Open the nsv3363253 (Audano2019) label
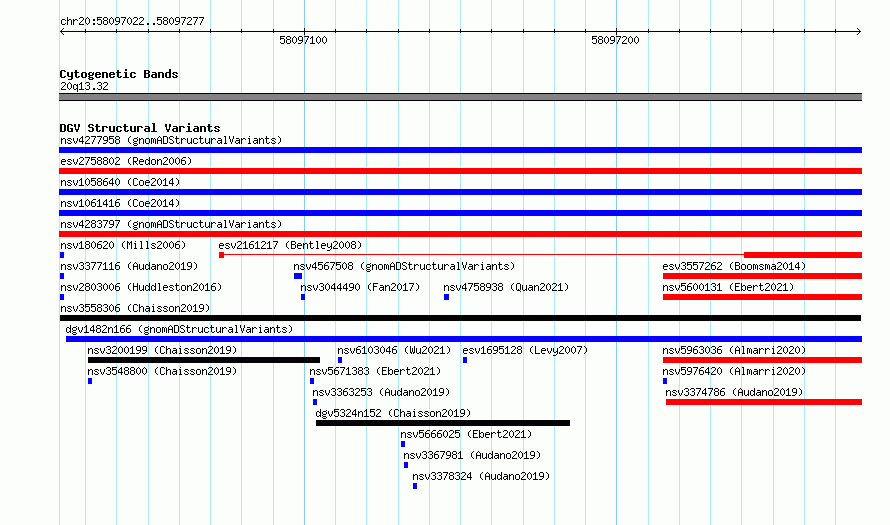This screenshot has height=525, width=890. pos(381,392)
